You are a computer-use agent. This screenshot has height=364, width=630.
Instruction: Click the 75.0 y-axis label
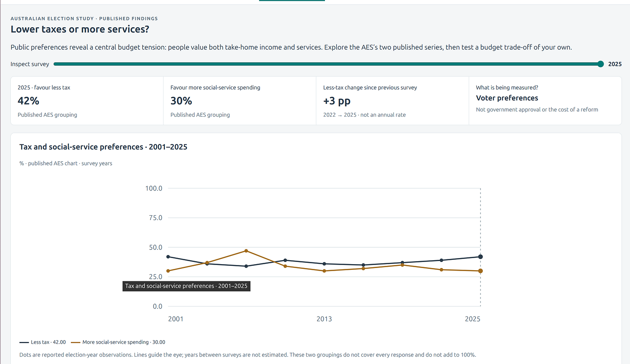coord(155,218)
